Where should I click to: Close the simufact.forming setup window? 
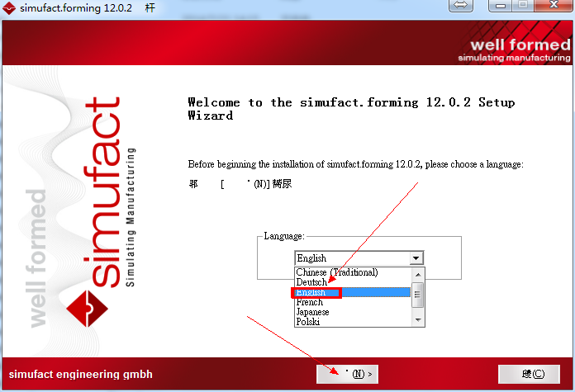pos(554,6)
